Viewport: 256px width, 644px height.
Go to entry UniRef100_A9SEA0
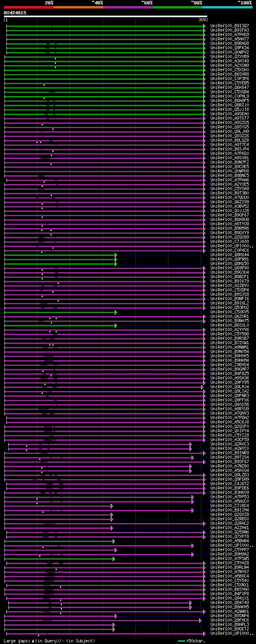tap(230, 114)
